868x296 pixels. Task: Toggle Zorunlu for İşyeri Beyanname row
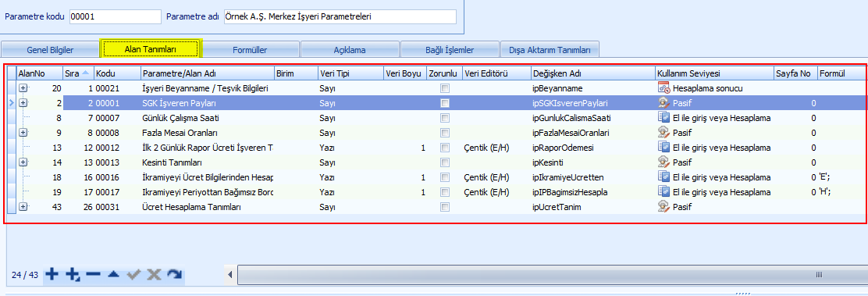point(444,88)
